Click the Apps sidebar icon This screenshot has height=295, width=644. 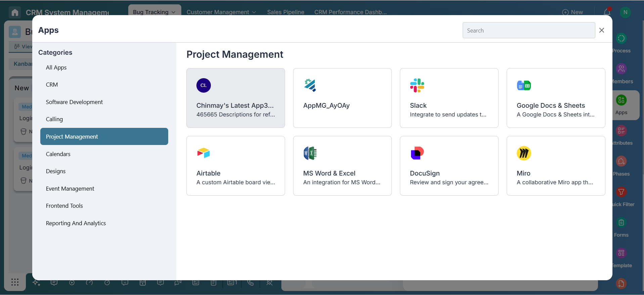click(621, 100)
